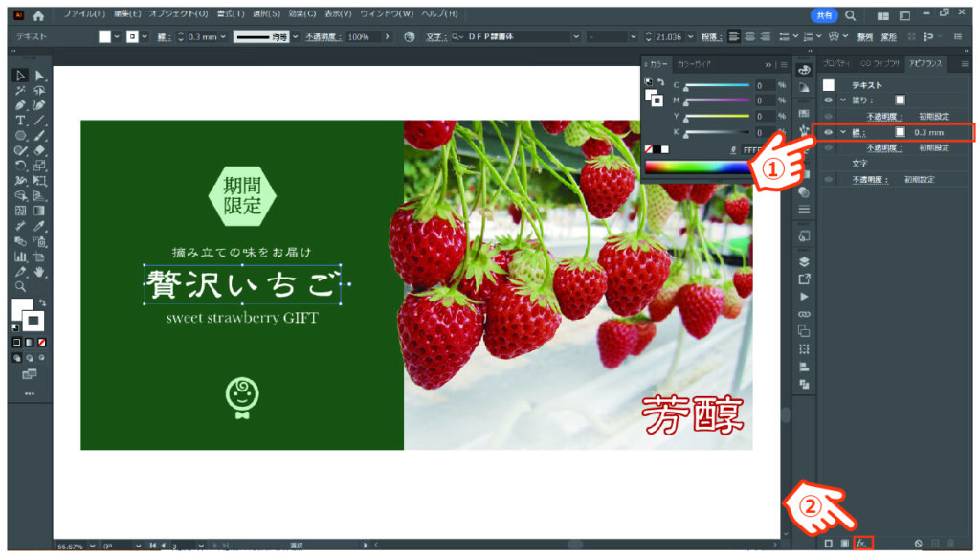
Task: Switch to カラーガイド tab
Action: tap(695, 64)
